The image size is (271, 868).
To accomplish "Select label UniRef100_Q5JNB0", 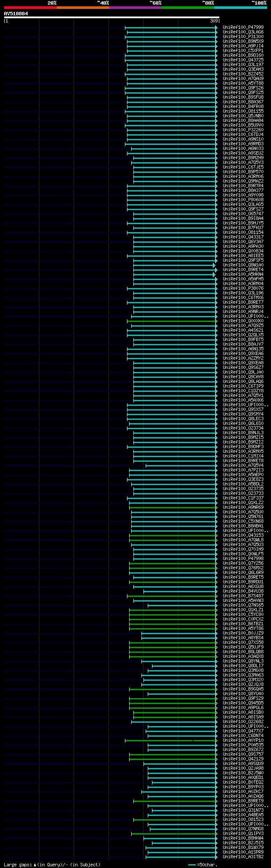I will pos(243,116).
